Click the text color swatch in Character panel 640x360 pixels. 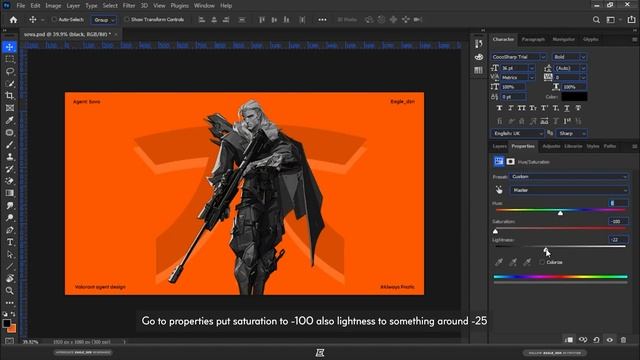(x=574, y=97)
